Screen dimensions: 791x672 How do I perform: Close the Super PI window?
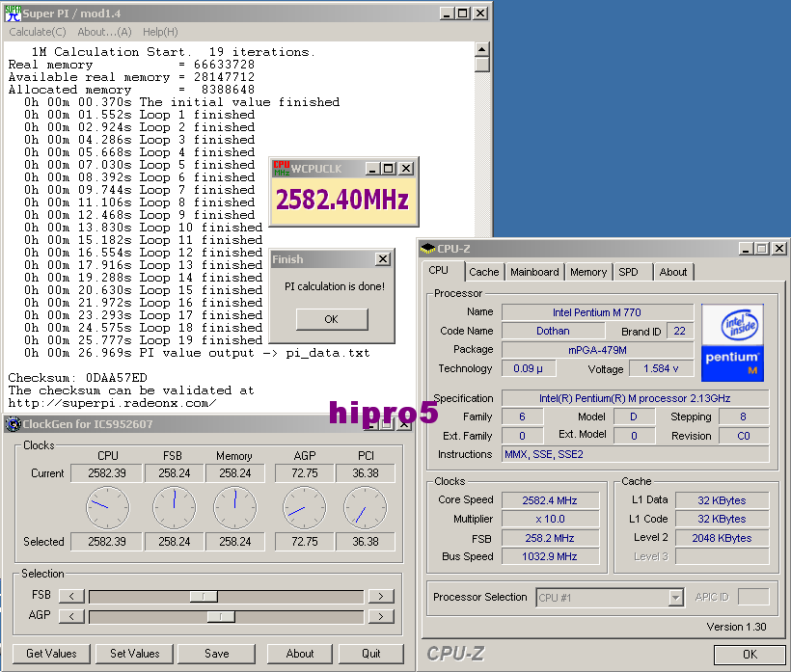480,13
